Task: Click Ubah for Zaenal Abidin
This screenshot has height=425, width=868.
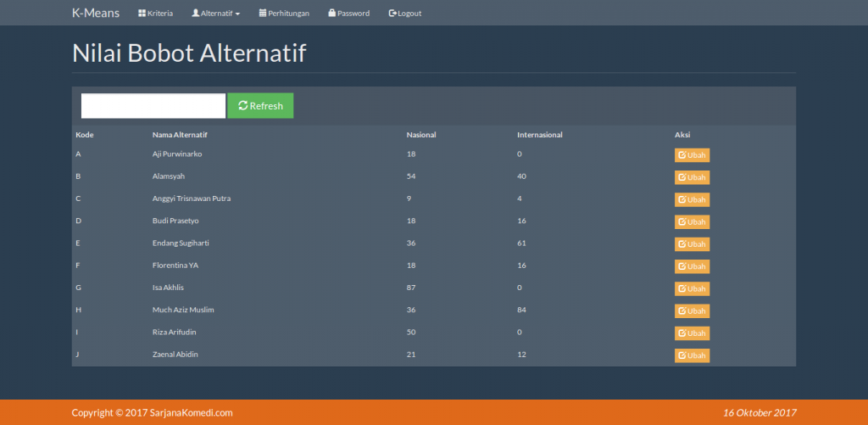Action: (692, 355)
